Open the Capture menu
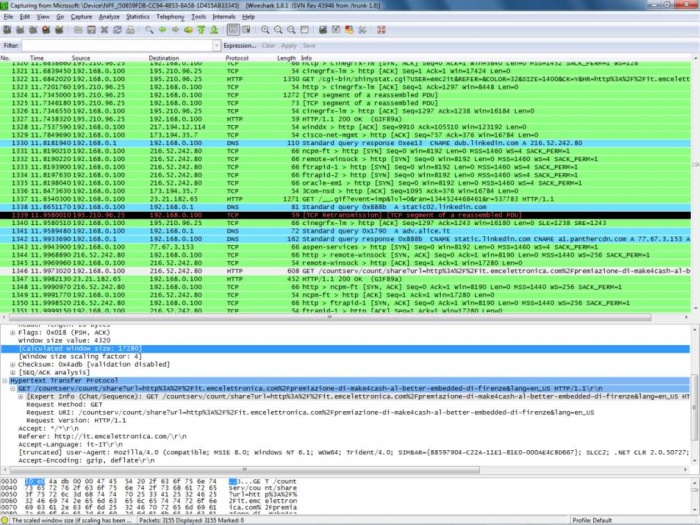The image size is (700, 525). (81, 17)
